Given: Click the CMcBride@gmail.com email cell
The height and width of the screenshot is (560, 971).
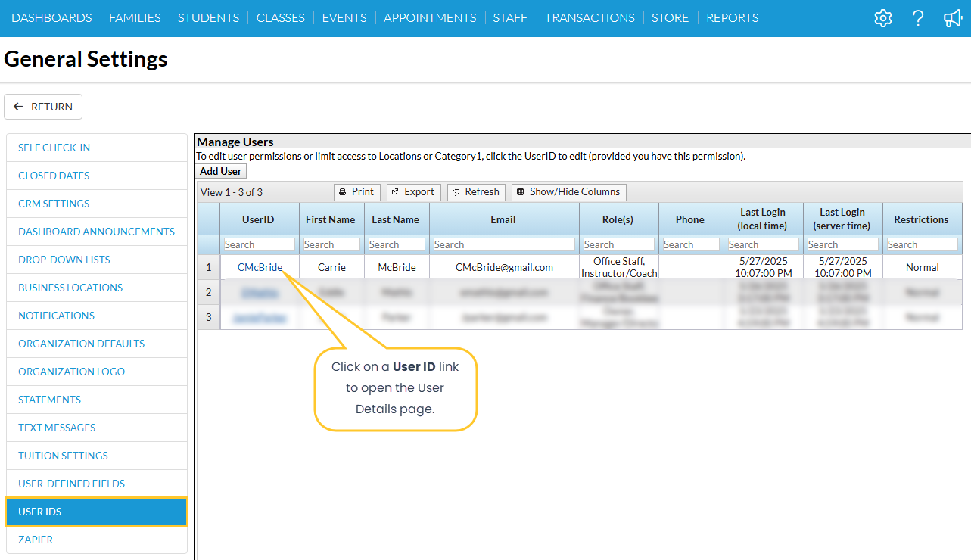Looking at the screenshot, I should [x=504, y=267].
